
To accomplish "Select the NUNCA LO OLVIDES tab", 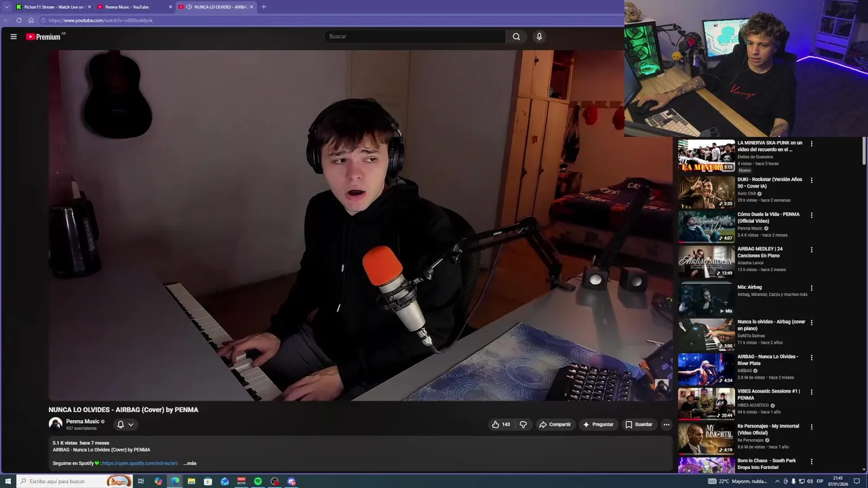I will point(216,7).
